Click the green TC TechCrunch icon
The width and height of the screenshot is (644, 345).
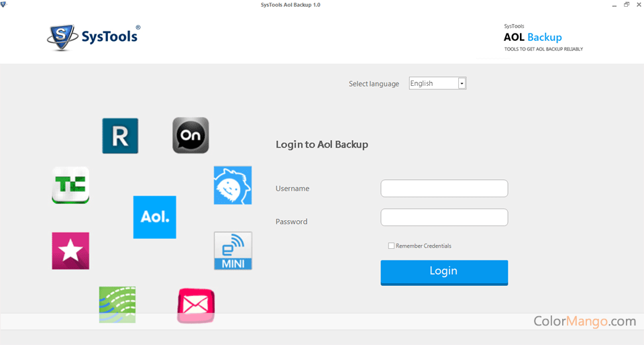point(70,185)
